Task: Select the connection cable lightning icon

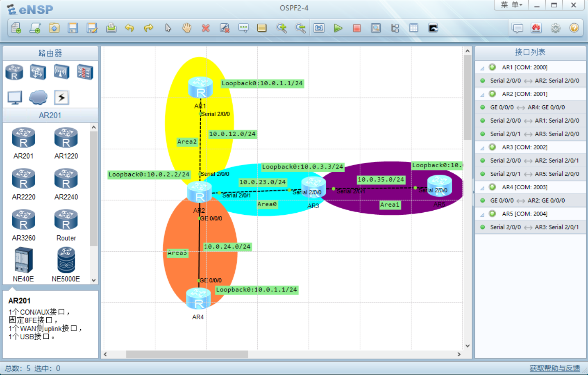Action: (61, 98)
